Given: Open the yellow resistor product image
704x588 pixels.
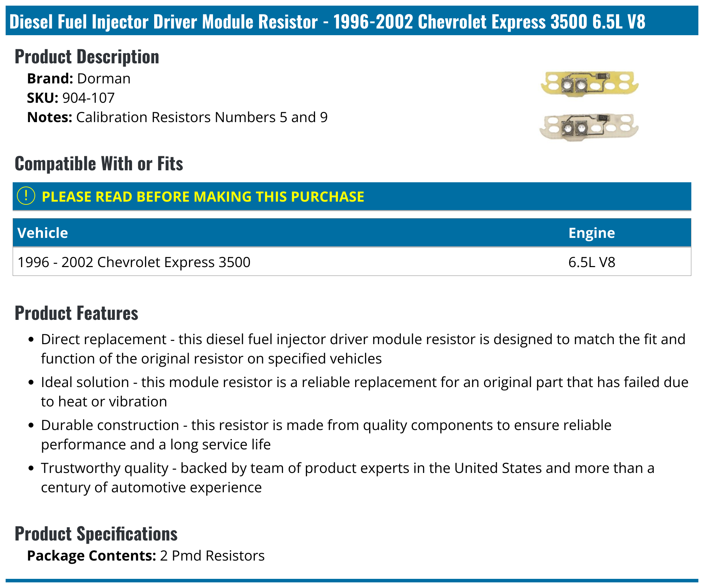Looking at the screenshot, I should tap(589, 84).
